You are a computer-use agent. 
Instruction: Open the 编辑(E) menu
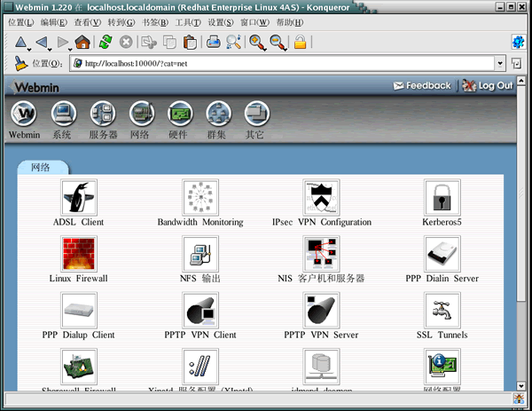(53, 22)
